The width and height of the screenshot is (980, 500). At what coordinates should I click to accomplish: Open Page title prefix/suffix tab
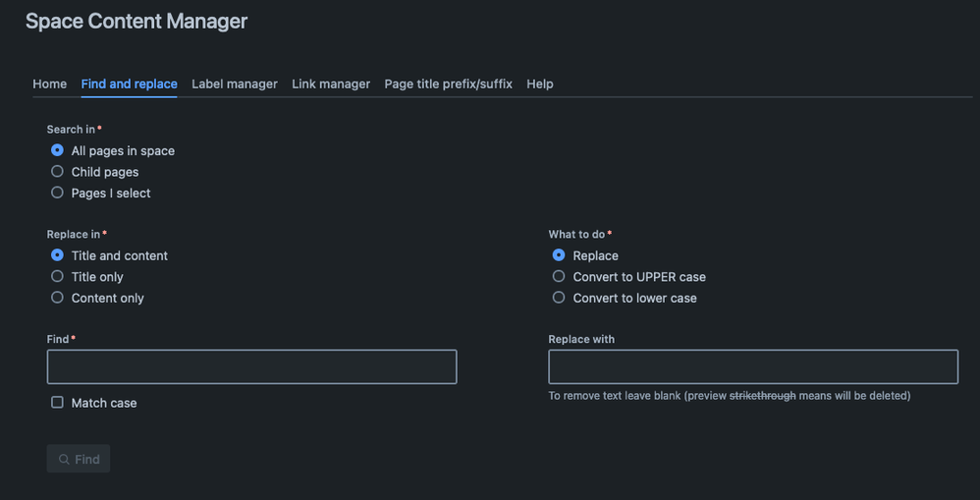point(448,83)
